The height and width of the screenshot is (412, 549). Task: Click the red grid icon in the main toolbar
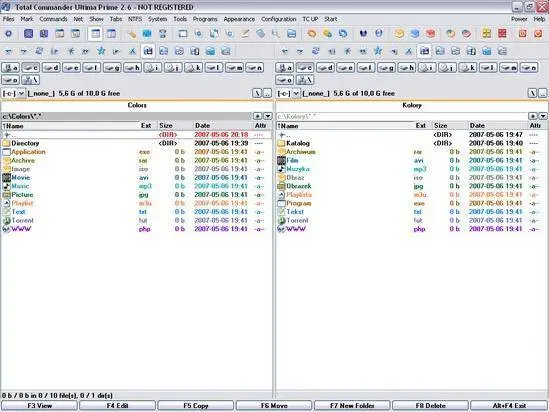click(x=502, y=34)
